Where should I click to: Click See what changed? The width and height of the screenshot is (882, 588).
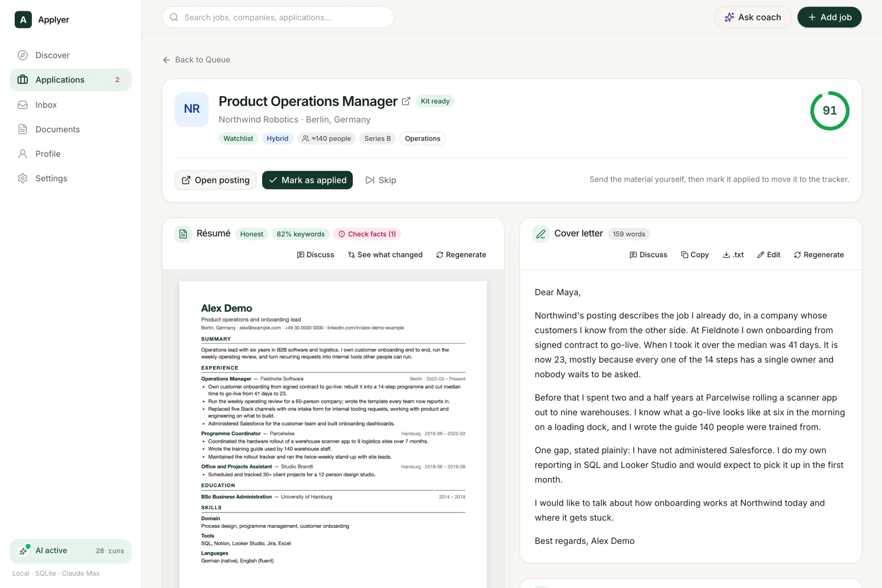pyautogui.click(x=385, y=255)
